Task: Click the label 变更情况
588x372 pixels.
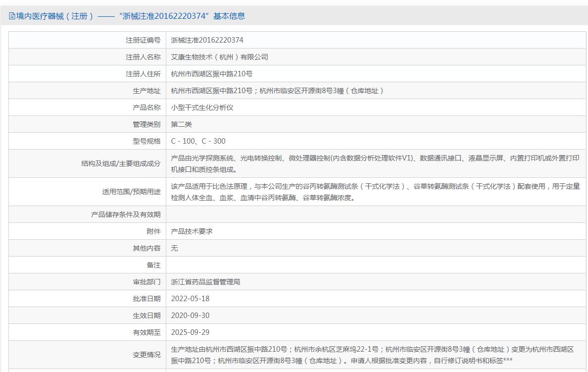Action: (x=146, y=355)
